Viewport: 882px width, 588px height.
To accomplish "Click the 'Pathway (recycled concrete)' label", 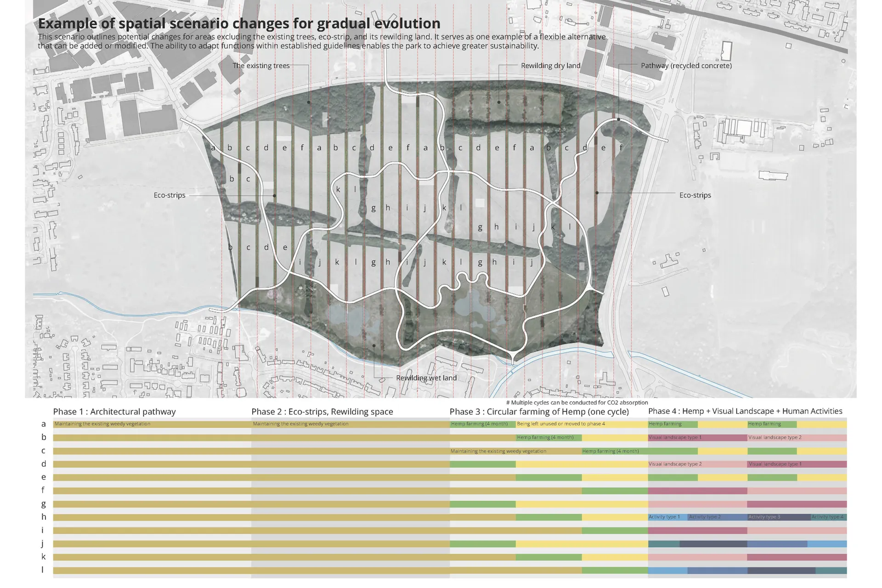I will (x=686, y=66).
